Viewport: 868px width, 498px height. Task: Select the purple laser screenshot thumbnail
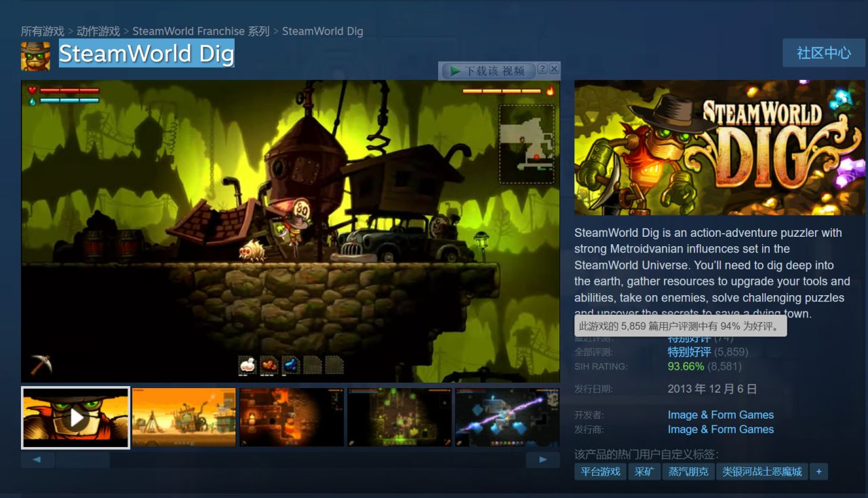click(x=507, y=417)
